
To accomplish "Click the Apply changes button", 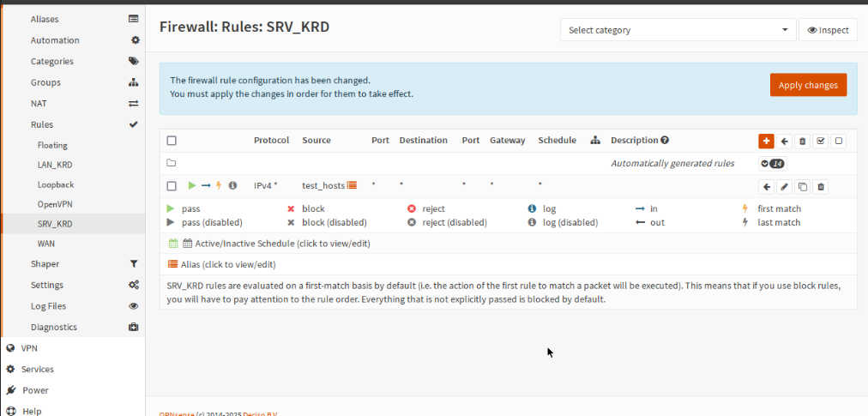I will [808, 85].
